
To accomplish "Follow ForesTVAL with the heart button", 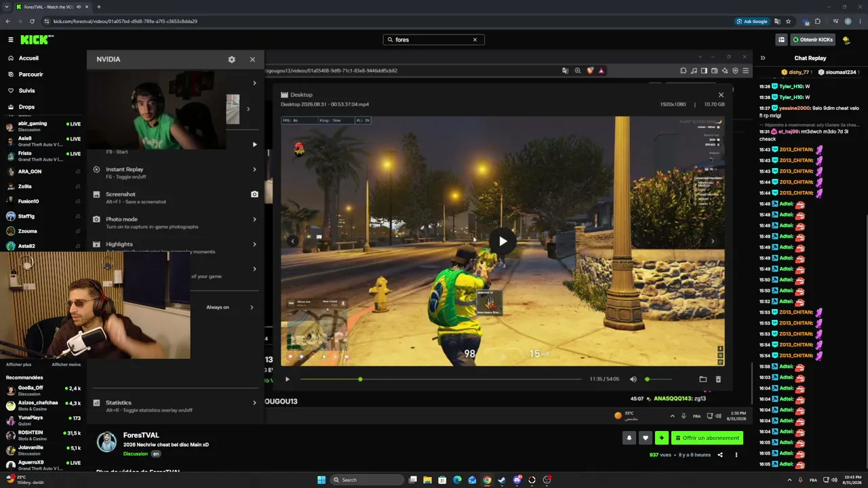I will tap(646, 438).
